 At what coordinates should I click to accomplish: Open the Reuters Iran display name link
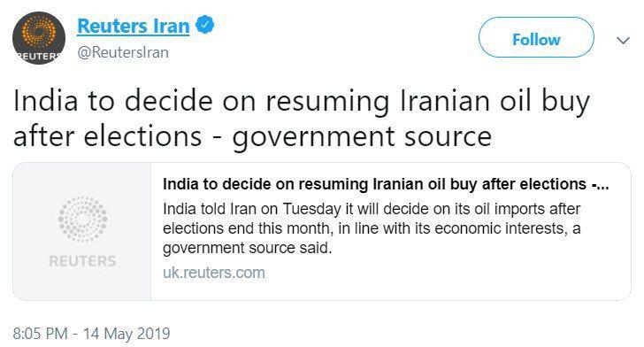(134, 26)
